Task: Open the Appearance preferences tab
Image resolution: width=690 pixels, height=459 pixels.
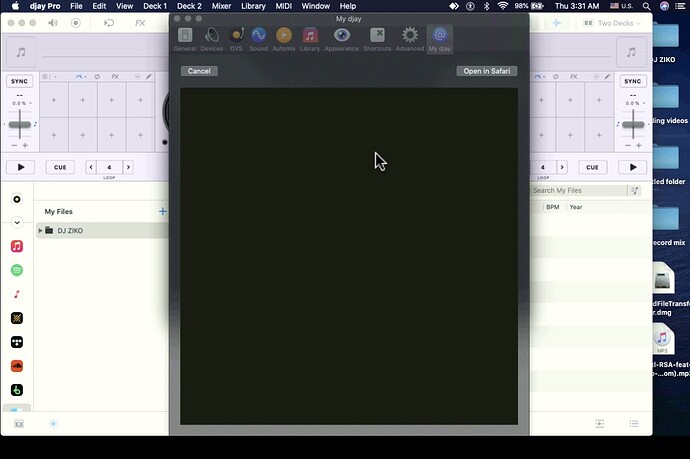Action: click(341, 40)
